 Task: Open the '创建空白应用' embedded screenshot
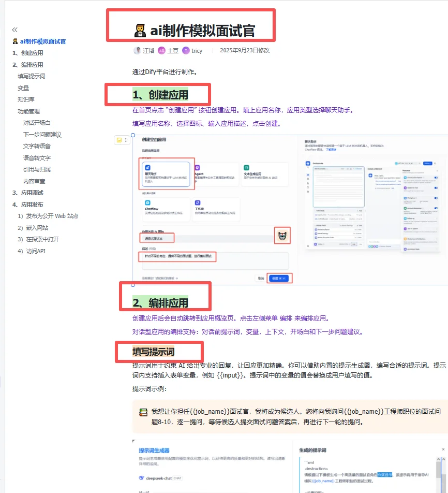point(290,210)
